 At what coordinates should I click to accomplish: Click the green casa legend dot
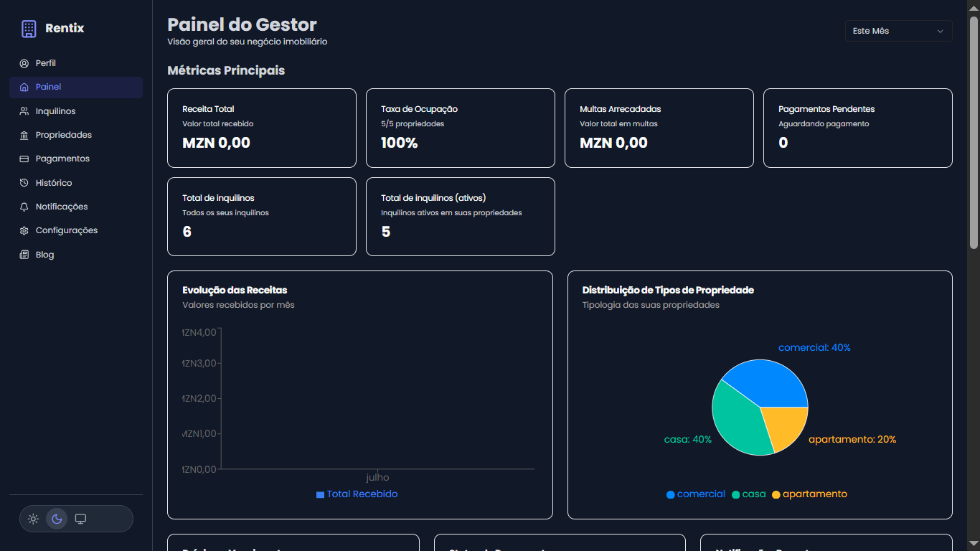pos(735,494)
